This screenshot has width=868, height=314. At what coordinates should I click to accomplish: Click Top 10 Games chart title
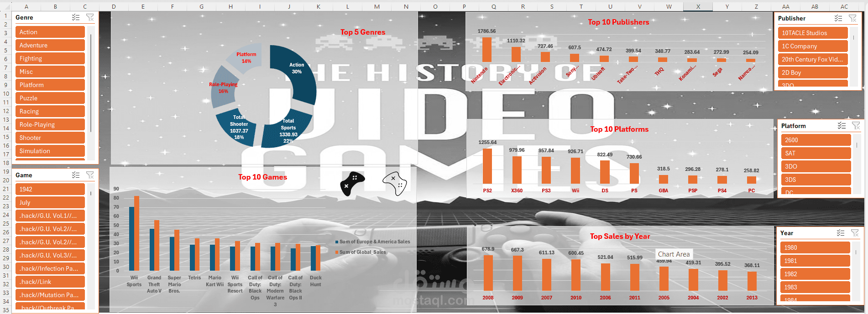pos(262,177)
